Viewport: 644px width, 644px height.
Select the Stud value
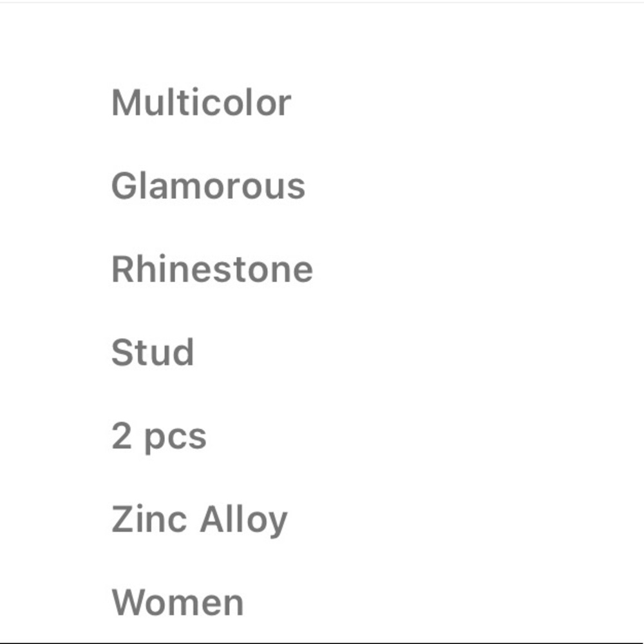(x=153, y=352)
